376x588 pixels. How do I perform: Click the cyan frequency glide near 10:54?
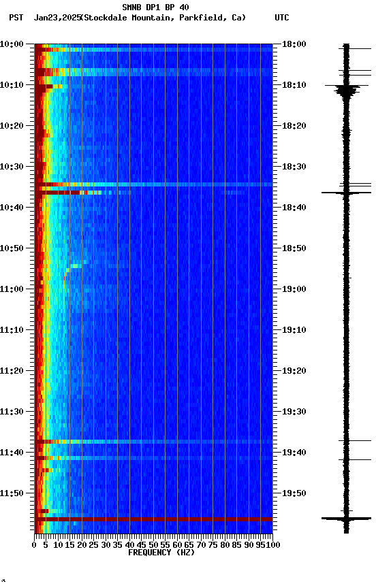(77, 266)
